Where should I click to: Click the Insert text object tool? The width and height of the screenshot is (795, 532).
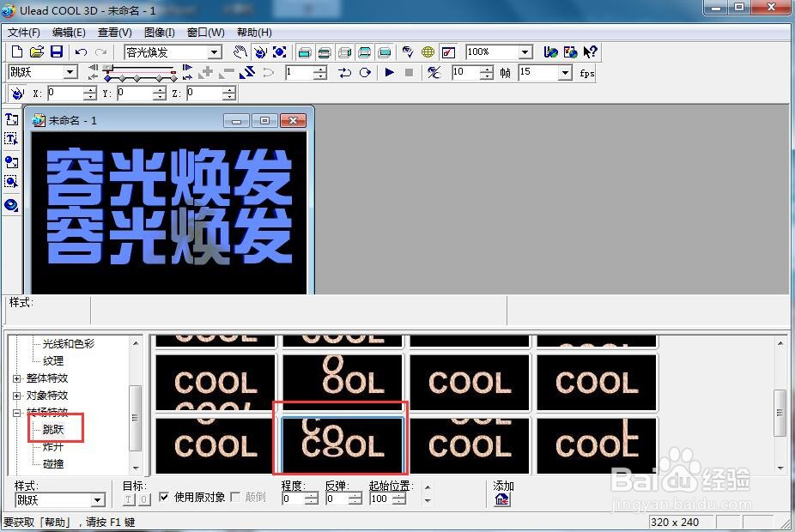[11, 119]
